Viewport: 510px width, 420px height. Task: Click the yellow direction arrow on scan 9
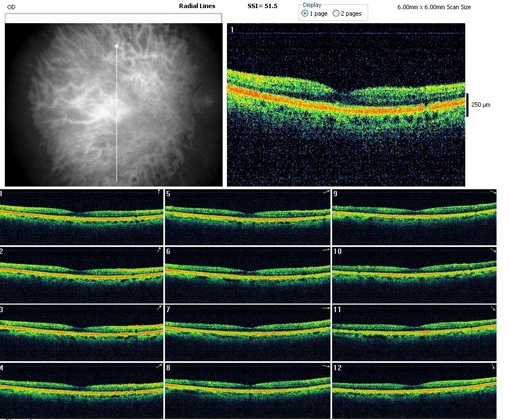pos(493,192)
